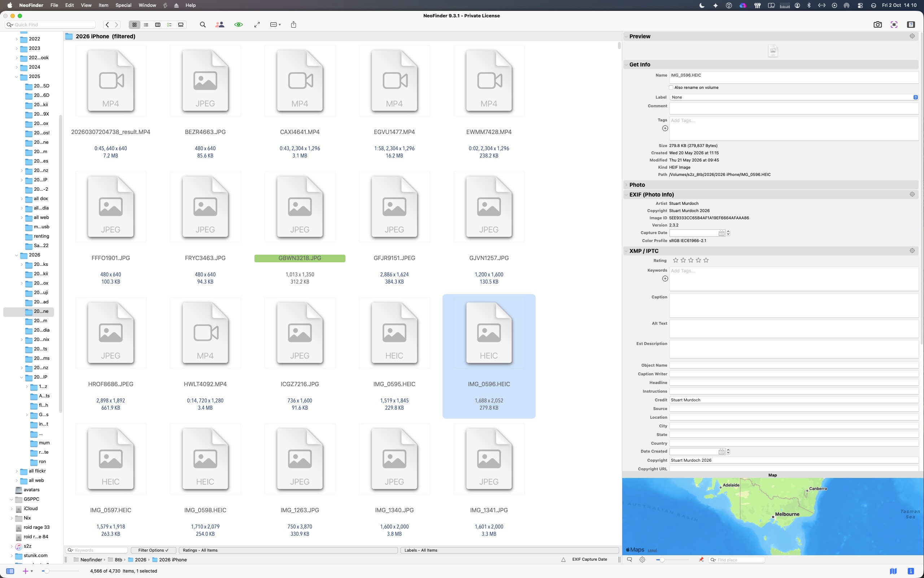This screenshot has height=578, width=924.
Task: Click the Legal link on the map
Action: pyautogui.click(x=652, y=550)
